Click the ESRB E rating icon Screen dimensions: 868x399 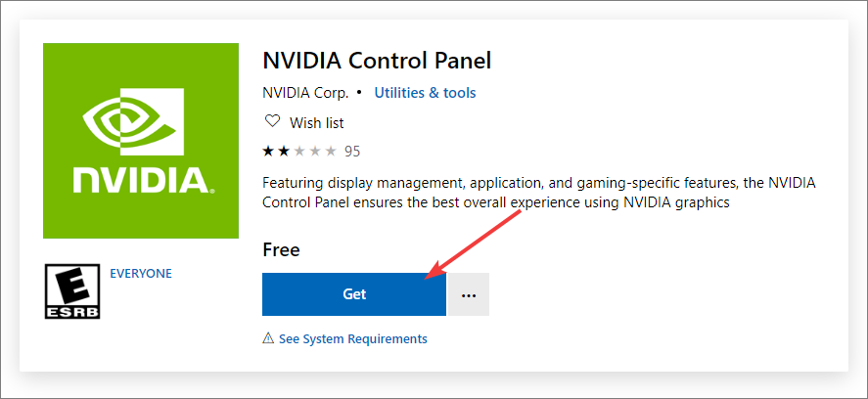(x=72, y=291)
